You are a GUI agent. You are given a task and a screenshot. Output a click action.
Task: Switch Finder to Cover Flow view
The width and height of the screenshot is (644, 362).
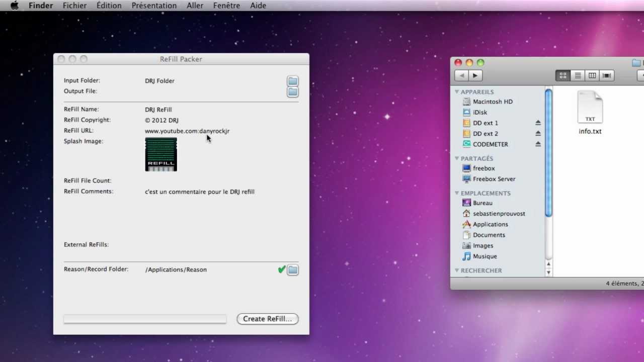click(607, 75)
